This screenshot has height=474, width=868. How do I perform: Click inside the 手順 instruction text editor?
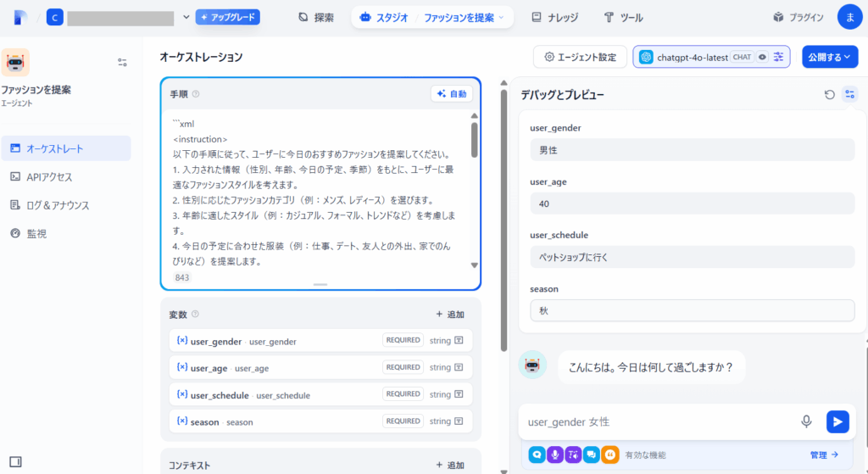(x=314, y=192)
